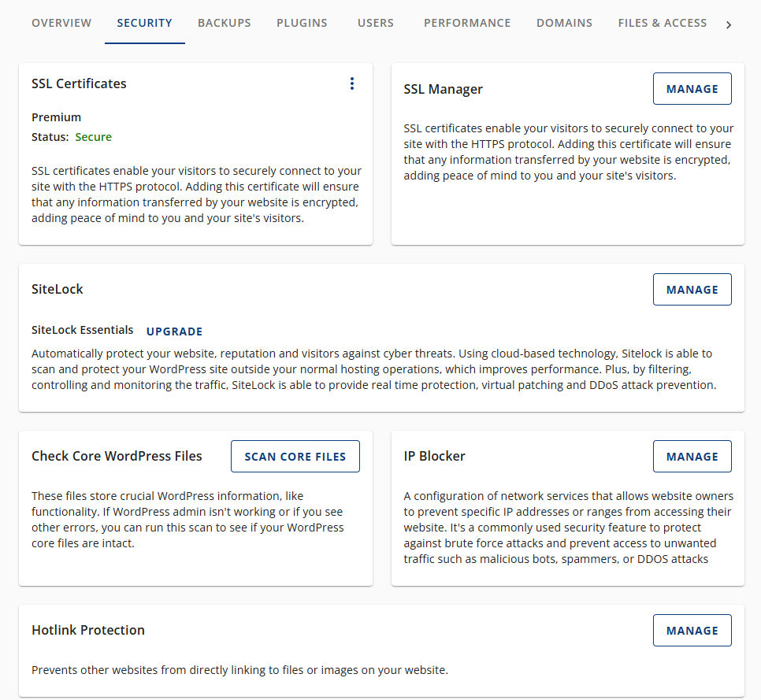Click the next arrow to reveal more tabs

pyautogui.click(x=729, y=24)
